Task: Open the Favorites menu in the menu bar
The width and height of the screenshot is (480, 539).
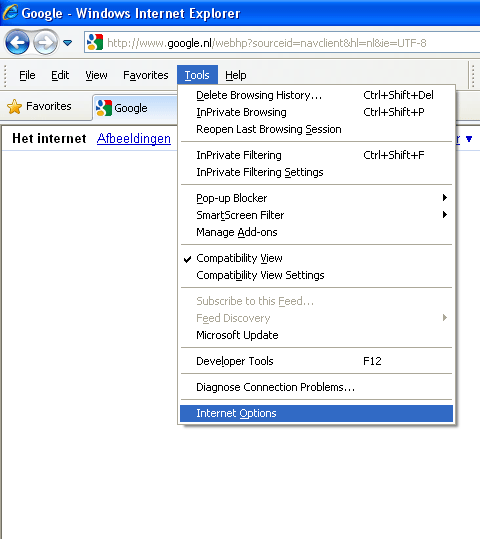Action: 146,75
